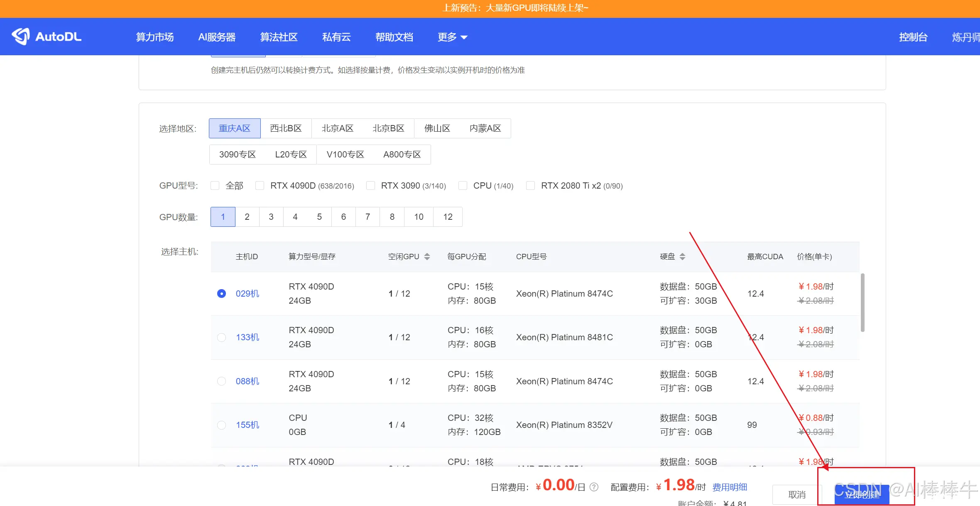Sort by 空闲GPU column arrows
This screenshot has height=506, width=980.
tap(427, 257)
